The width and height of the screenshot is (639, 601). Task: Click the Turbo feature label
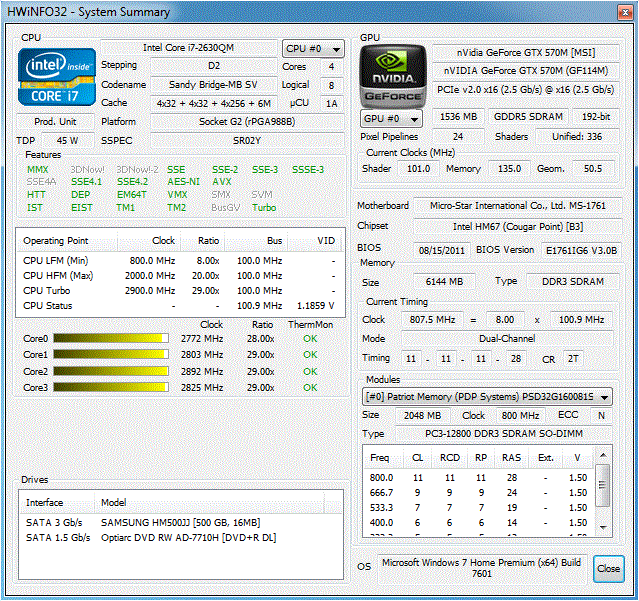pos(264,208)
